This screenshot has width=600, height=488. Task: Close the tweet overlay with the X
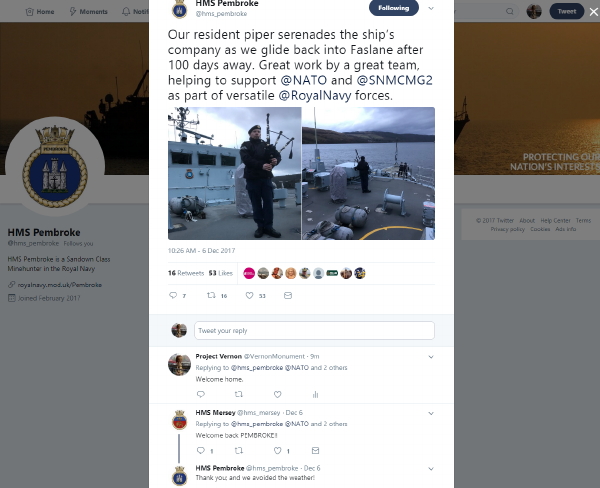tap(593, 12)
